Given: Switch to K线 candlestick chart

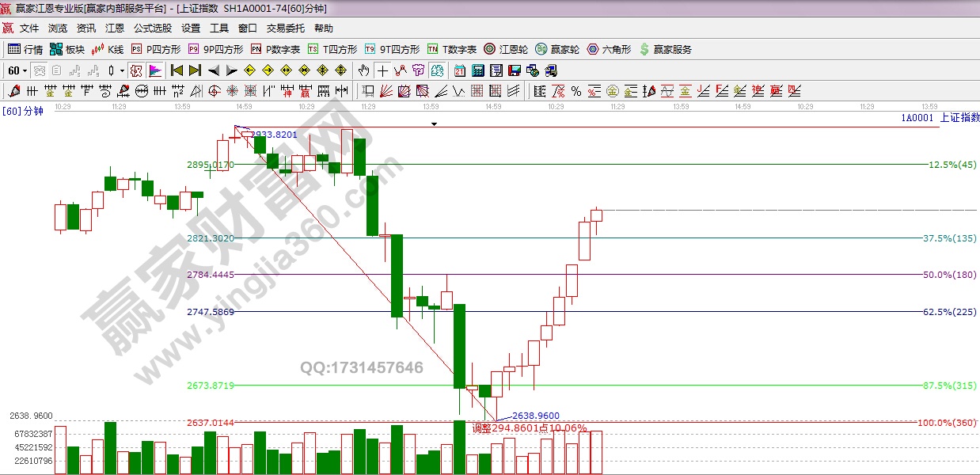Looking at the screenshot, I should click(x=108, y=49).
